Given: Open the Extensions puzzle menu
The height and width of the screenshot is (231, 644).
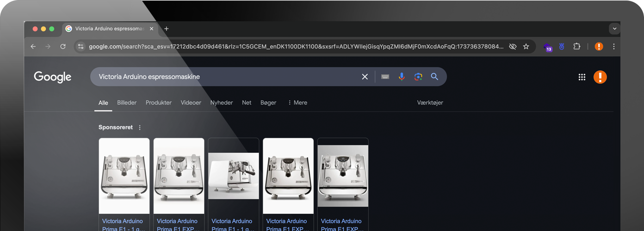Looking at the screenshot, I should pyautogui.click(x=576, y=47).
